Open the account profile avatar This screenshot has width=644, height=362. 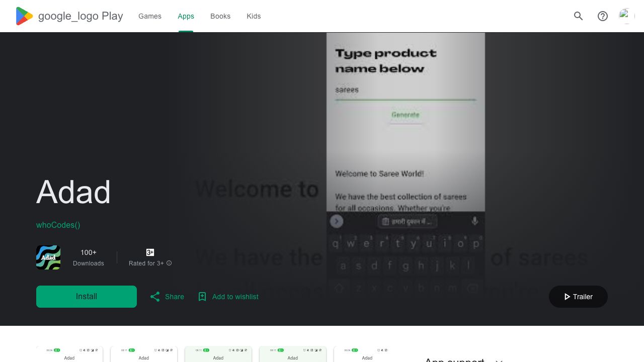click(626, 16)
